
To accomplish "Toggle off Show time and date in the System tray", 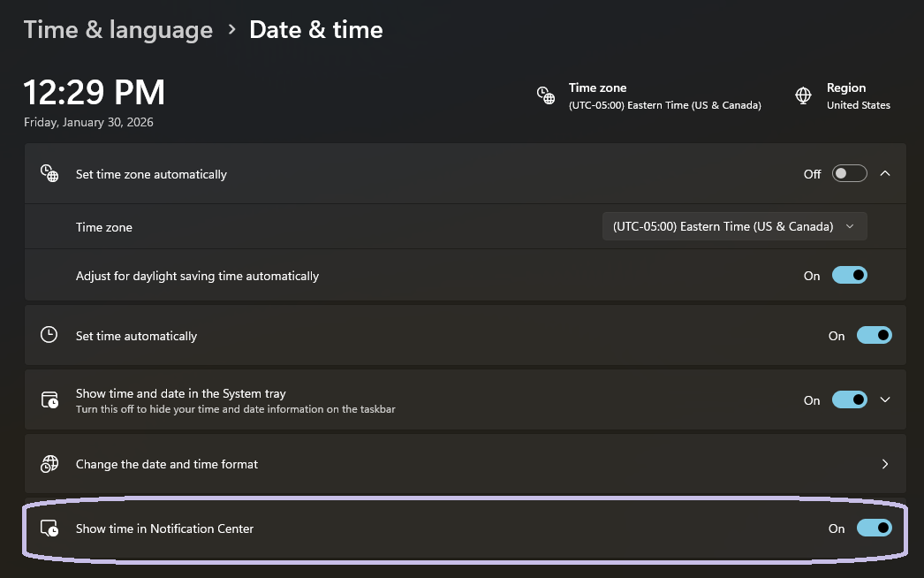I will click(x=849, y=399).
